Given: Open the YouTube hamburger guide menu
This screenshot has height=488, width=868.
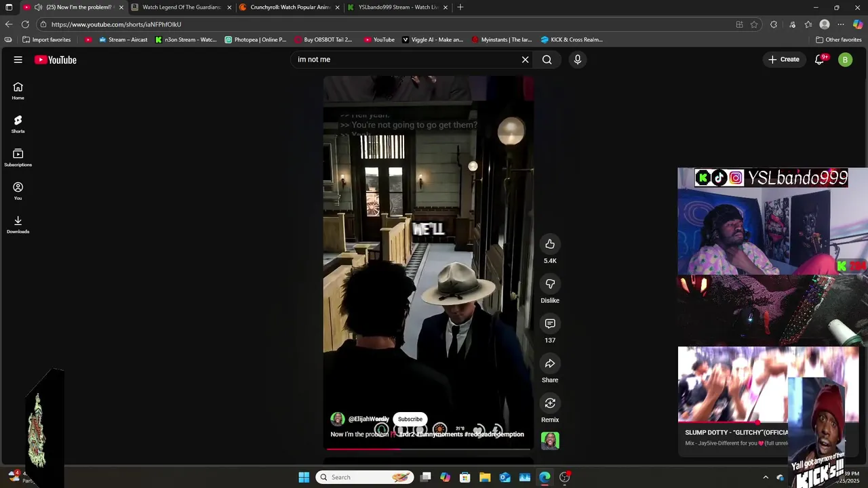Looking at the screenshot, I should coord(18,60).
